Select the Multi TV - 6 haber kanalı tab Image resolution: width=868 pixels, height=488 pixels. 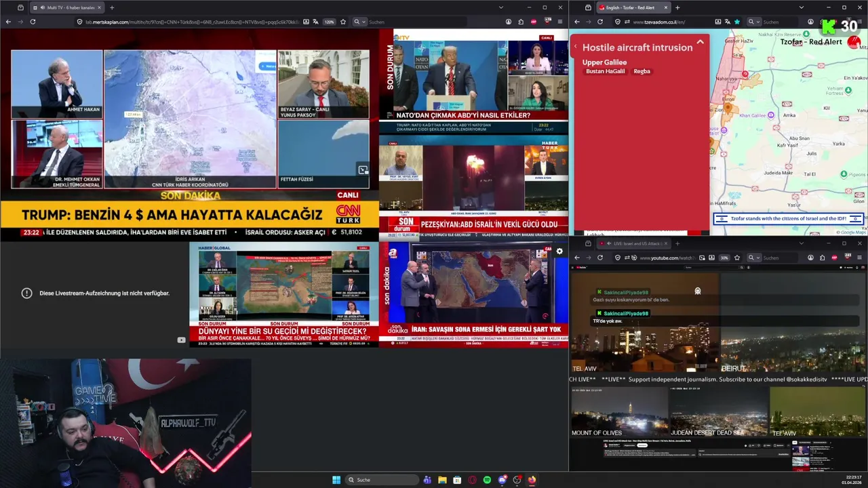pos(66,7)
